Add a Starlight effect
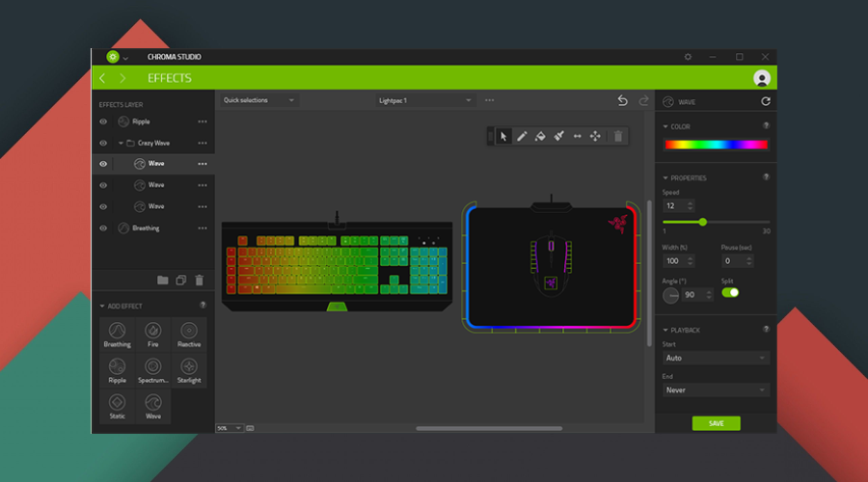The width and height of the screenshot is (868, 482). 189,370
